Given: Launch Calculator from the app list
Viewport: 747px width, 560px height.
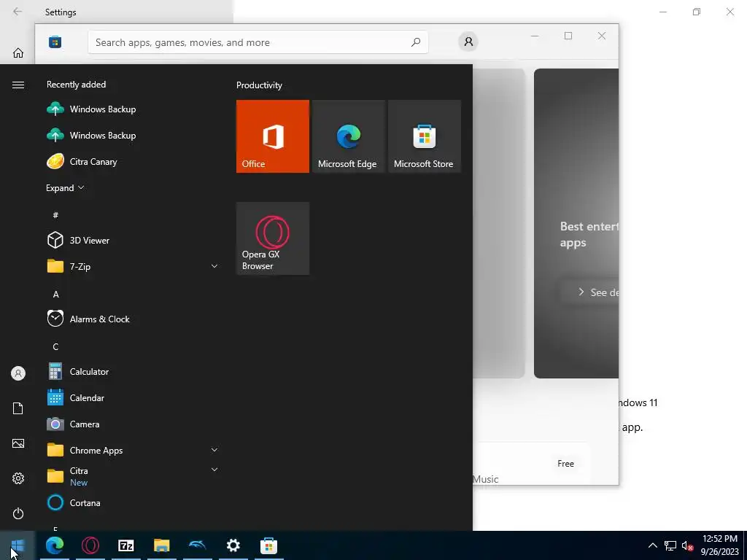Looking at the screenshot, I should [x=131, y=371].
